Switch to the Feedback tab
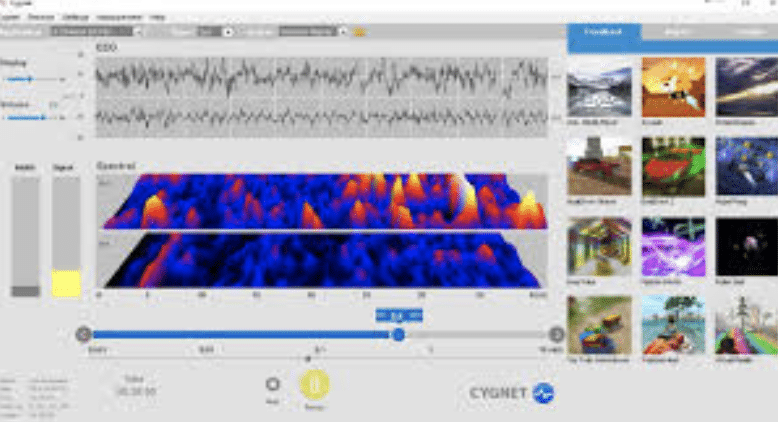The width and height of the screenshot is (778, 422). [604, 33]
